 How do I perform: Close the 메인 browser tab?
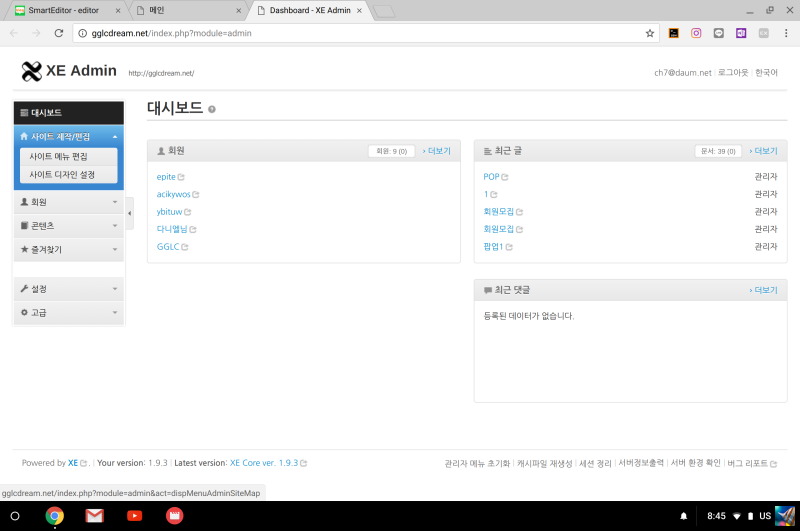238,10
